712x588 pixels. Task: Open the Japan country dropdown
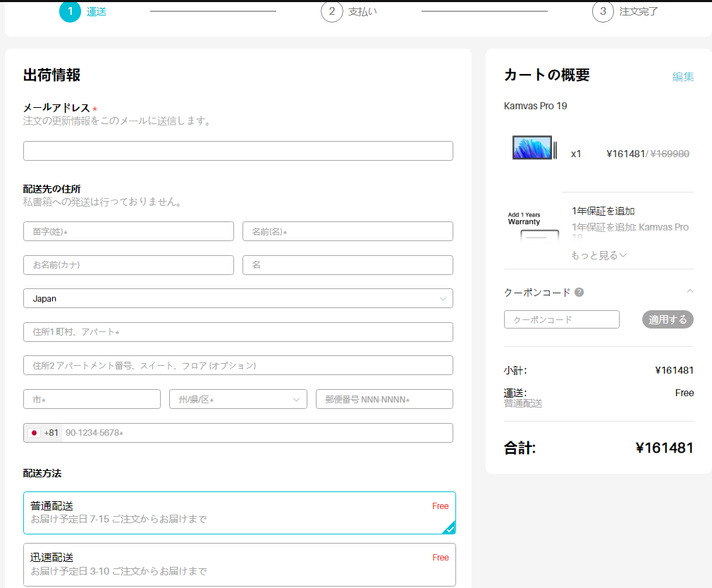(238, 298)
